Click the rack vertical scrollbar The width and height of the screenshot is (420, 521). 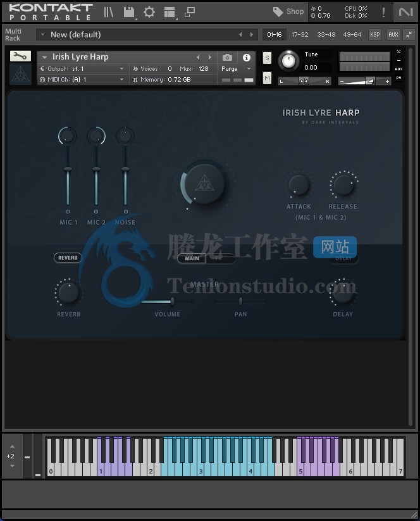pos(411,236)
